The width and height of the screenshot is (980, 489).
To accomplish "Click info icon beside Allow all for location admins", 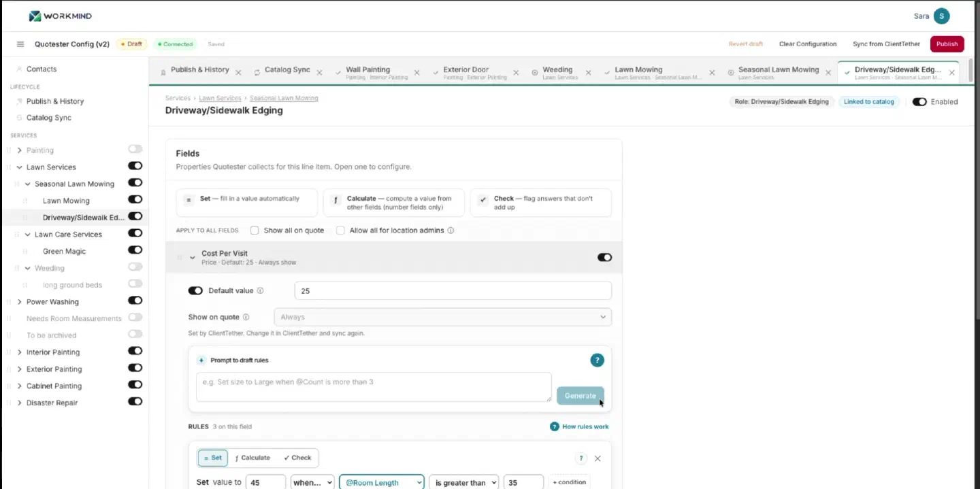I will point(451,231).
